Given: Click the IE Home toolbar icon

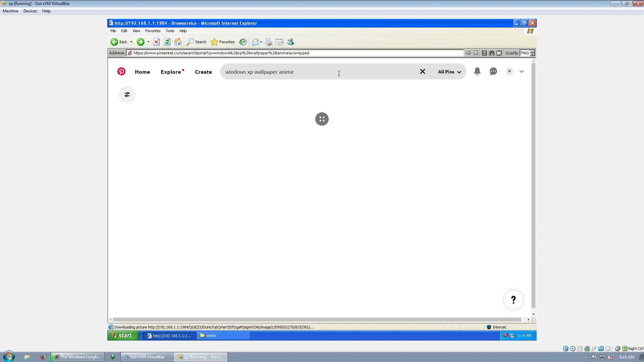Looking at the screenshot, I should (x=178, y=42).
